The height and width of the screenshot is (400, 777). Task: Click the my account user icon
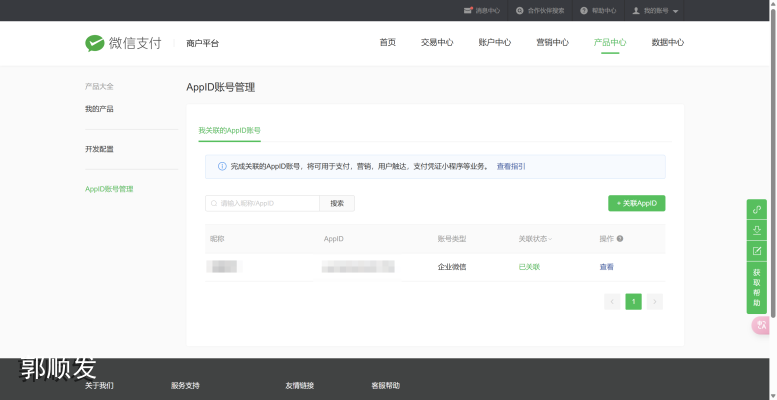pos(636,10)
